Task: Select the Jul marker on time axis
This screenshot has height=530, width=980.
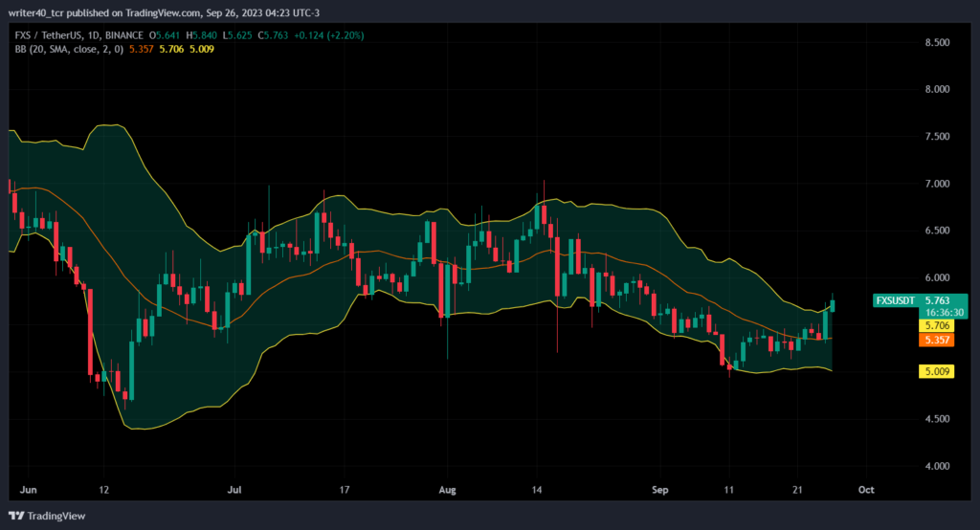Action: [x=234, y=490]
